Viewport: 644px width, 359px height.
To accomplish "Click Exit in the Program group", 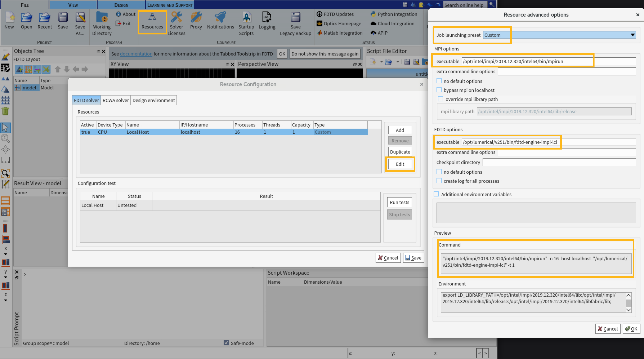I will 123,24.
